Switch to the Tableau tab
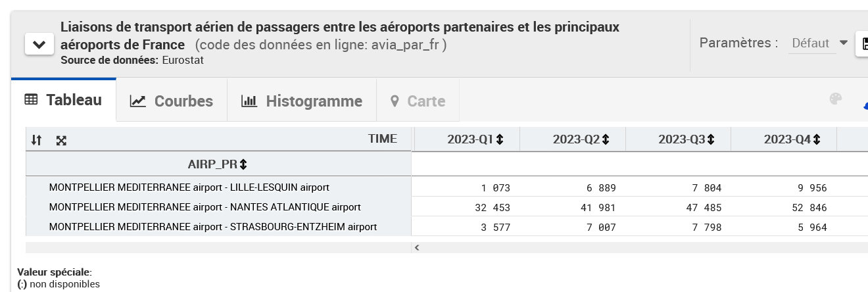 [x=64, y=100]
